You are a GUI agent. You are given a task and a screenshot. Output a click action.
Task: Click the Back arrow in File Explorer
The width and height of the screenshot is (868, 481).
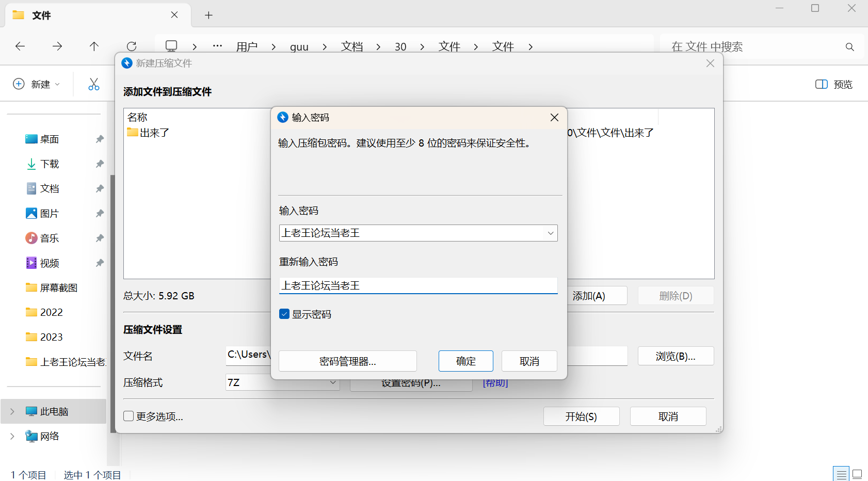click(x=20, y=46)
